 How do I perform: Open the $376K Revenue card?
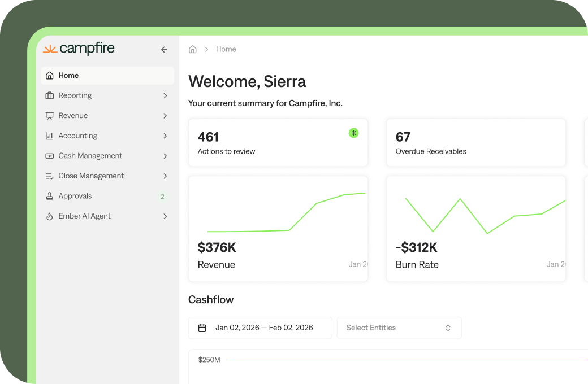pos(278,229)
